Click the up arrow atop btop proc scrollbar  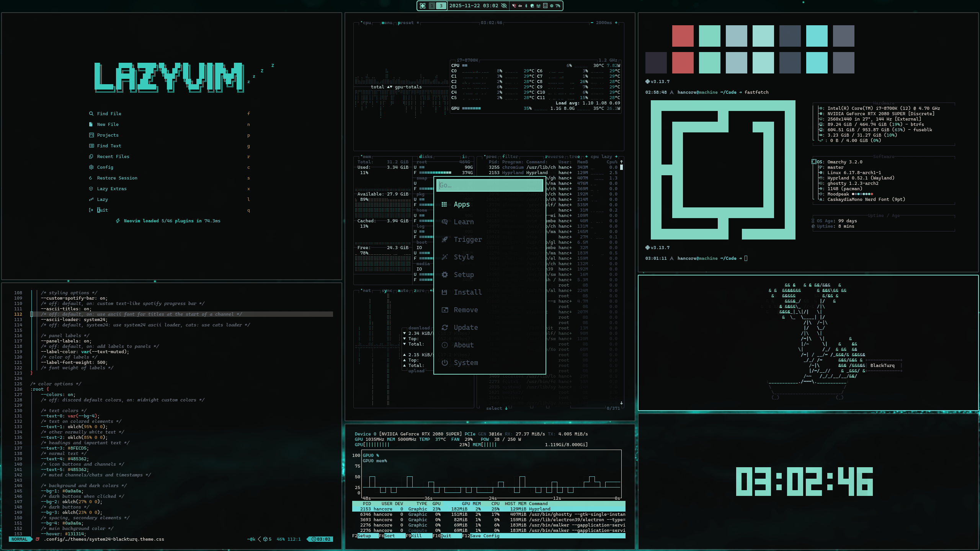point(621,162)
